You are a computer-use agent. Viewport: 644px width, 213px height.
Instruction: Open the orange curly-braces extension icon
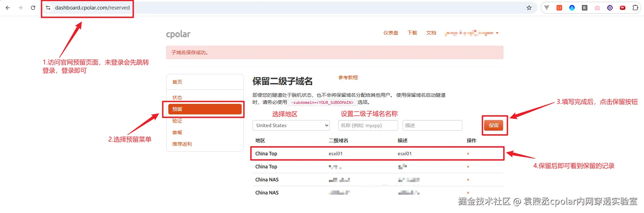[559, 8]
